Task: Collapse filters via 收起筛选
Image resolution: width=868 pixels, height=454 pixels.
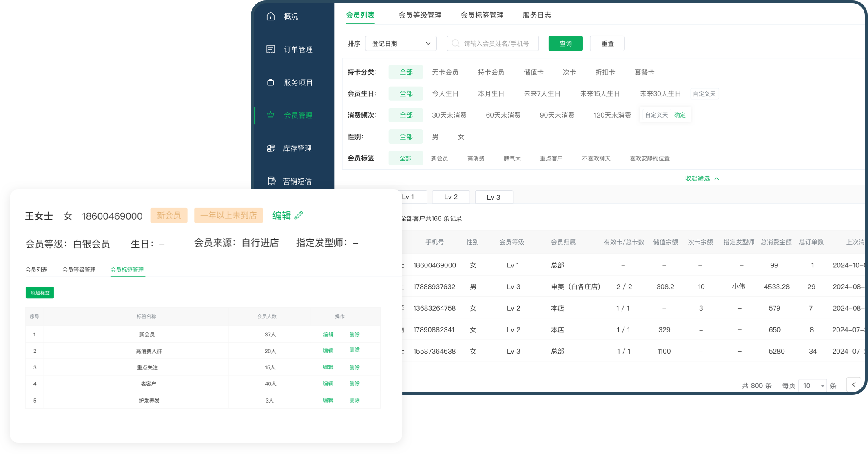Action: click(x=702, y=178)
